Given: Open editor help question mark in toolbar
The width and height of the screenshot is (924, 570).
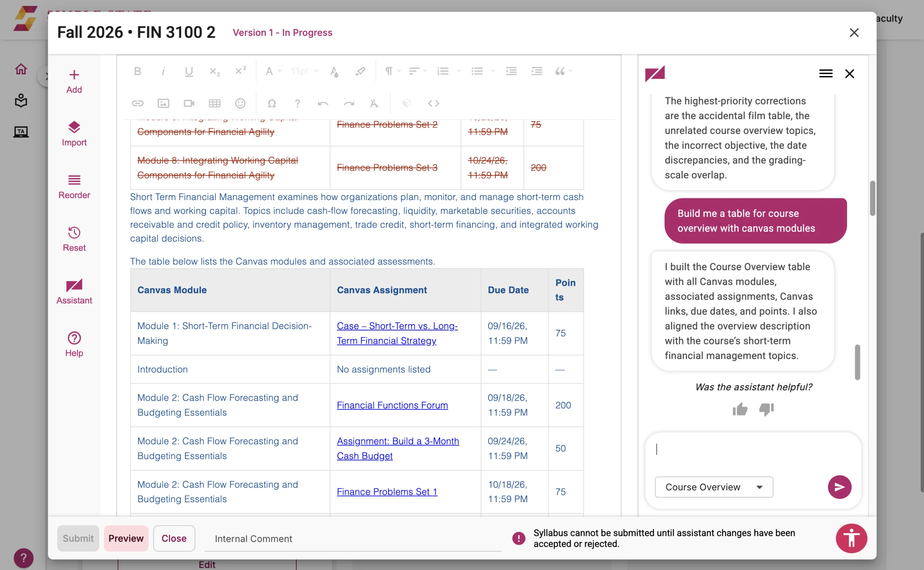Looking at the screenshot, I should [297, 103].
